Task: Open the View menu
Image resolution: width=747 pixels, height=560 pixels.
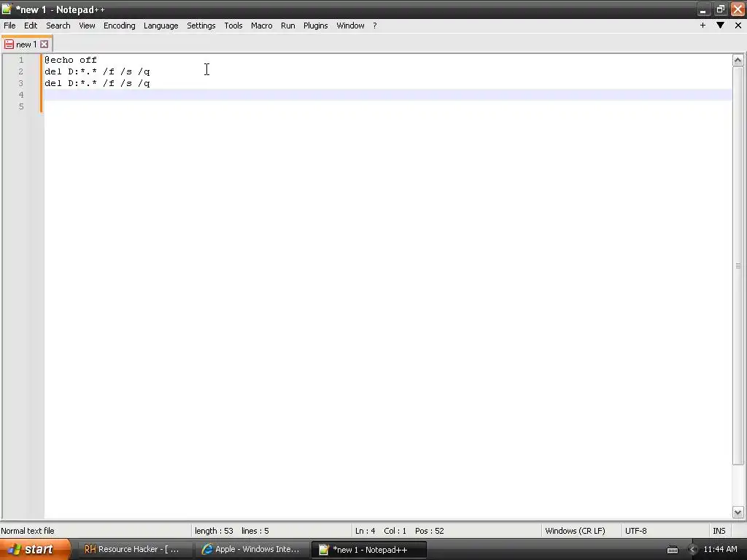Action: click(87, 26)
